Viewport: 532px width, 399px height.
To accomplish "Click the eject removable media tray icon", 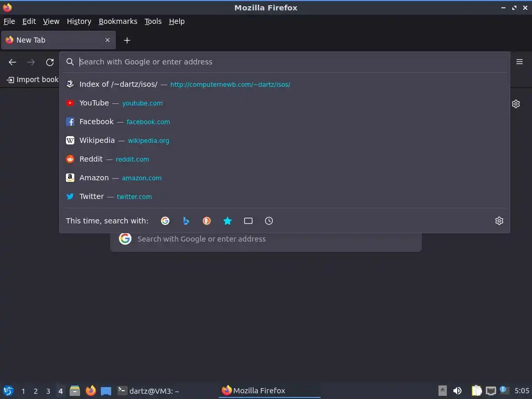I will 443,391.
